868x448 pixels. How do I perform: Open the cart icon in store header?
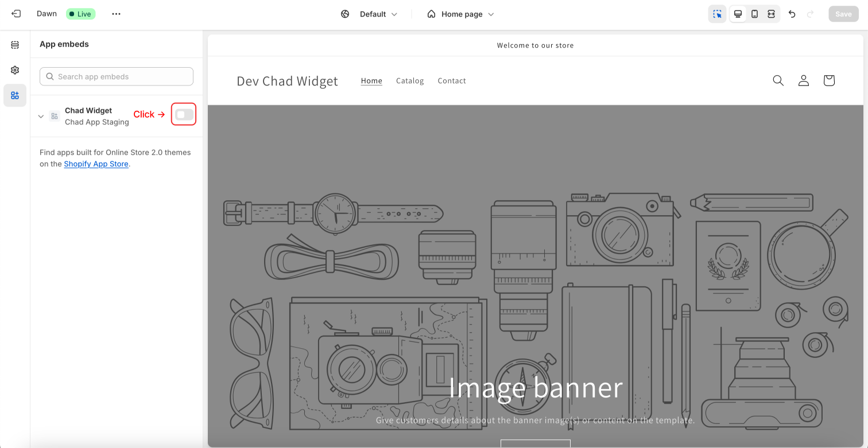829,80
